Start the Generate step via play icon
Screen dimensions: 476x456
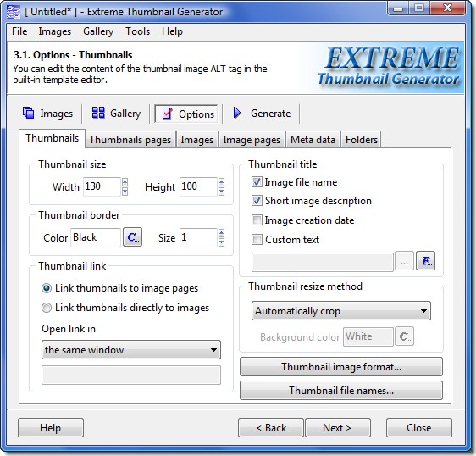(x=237, y=113)
